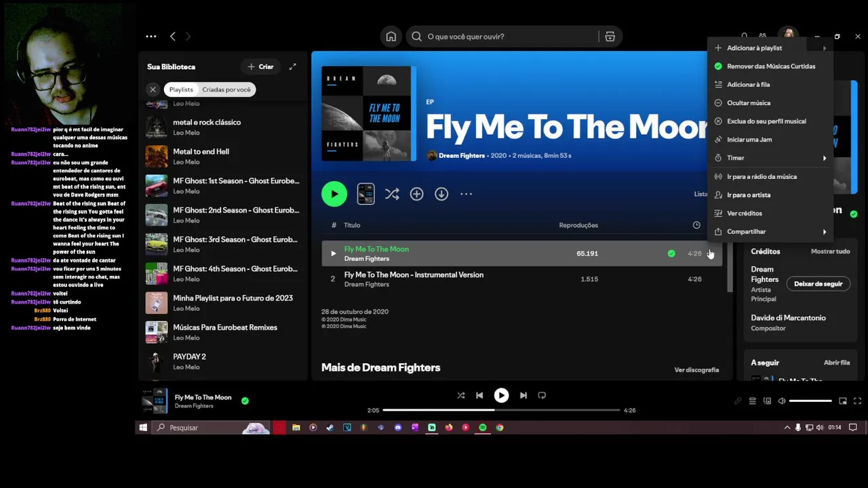Clear library filters with the X button

(153, 89)
